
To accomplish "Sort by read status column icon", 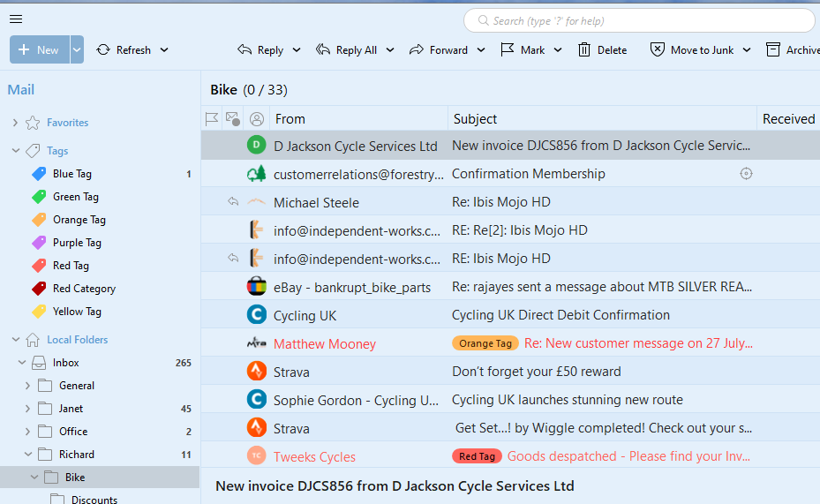I will (x=233, y=119).
